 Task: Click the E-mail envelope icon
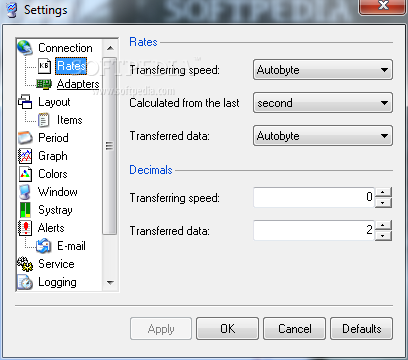(44, 246)
